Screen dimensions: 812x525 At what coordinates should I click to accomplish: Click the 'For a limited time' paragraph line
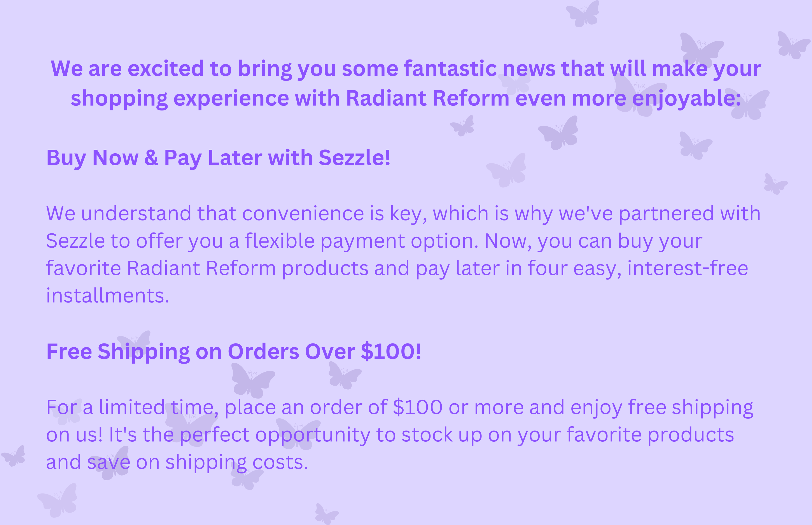point(399,408)
